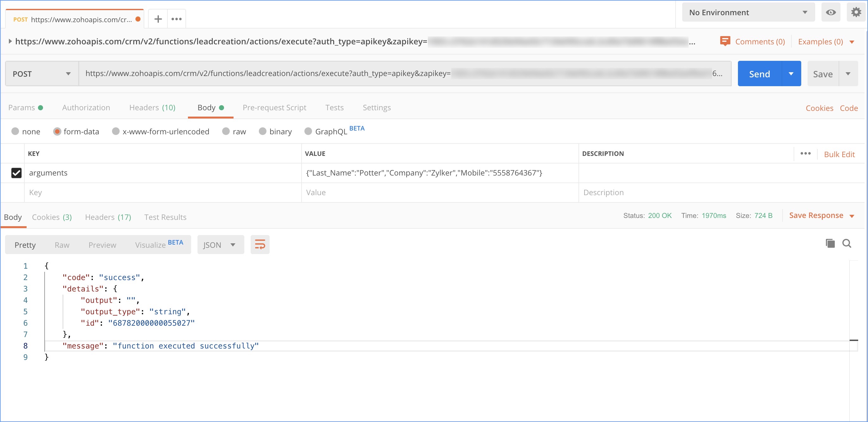The height and width of the screenshot is (422, 868).
Task: Open the column options dots beside Bulk Edit
Action: click(x=805, y=153)
